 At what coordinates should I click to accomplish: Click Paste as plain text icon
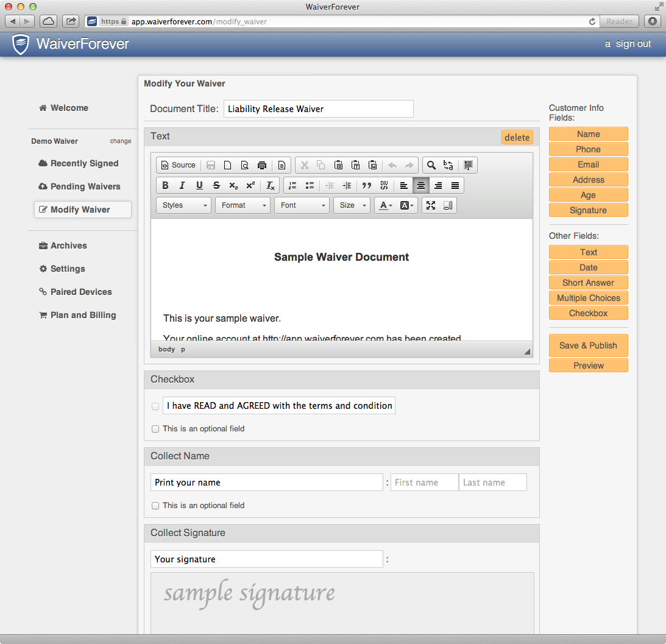point(355,165)
